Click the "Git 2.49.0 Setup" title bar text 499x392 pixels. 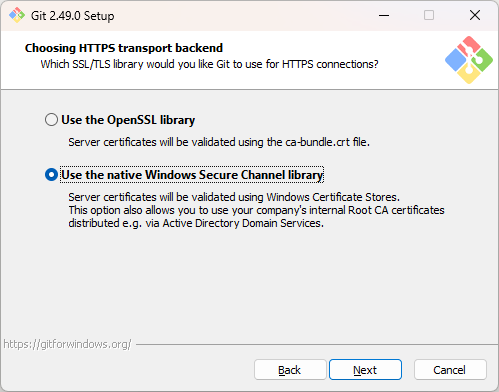coord(72,16)
